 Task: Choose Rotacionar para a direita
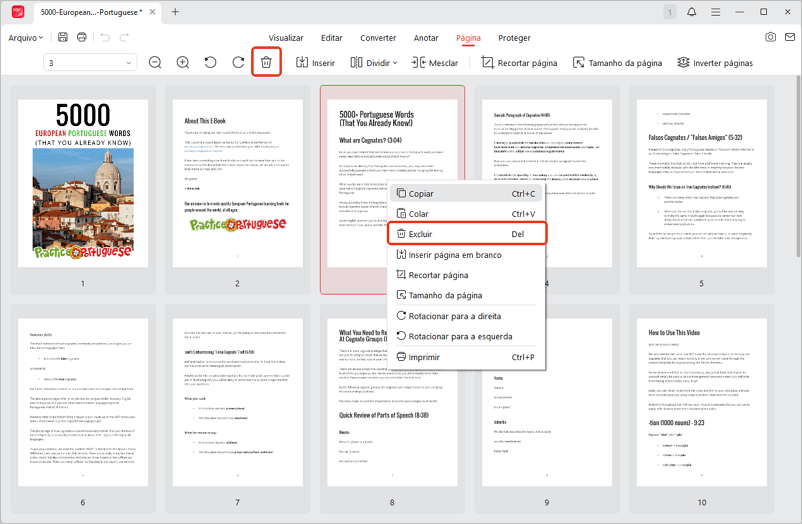click(x=466, y=316)
